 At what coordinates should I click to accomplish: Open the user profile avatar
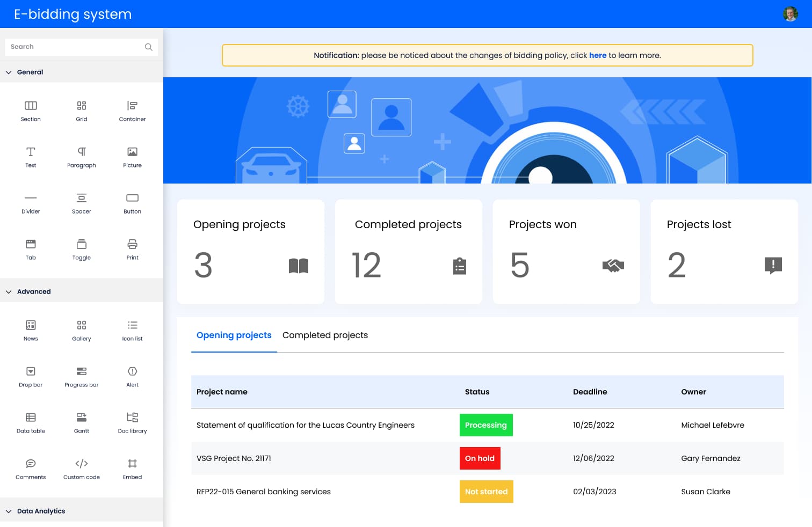pyautogui.click(x=790, y=14)
